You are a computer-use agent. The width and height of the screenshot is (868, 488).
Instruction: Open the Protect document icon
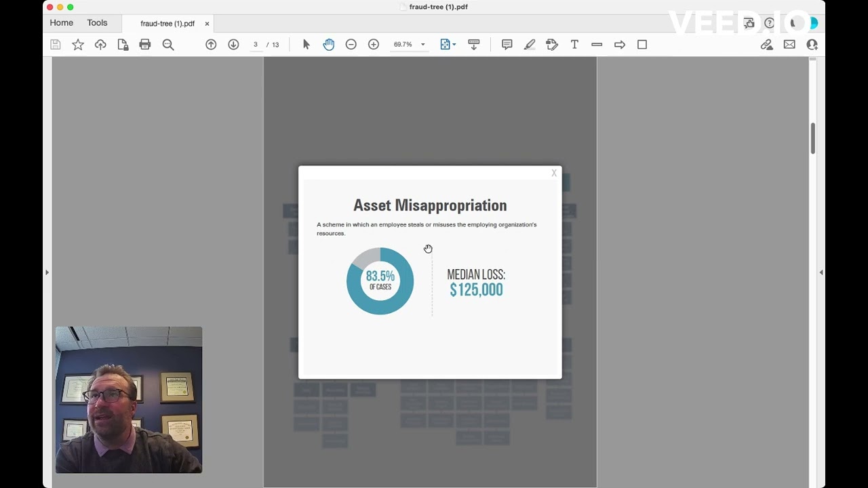(123, 45)
